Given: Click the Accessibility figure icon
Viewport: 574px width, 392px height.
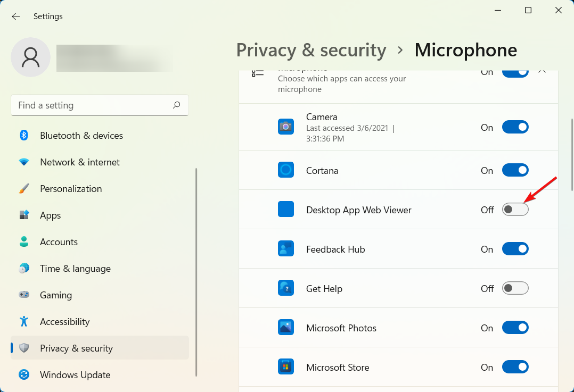Looking at the screenshot, I should 24,321.
